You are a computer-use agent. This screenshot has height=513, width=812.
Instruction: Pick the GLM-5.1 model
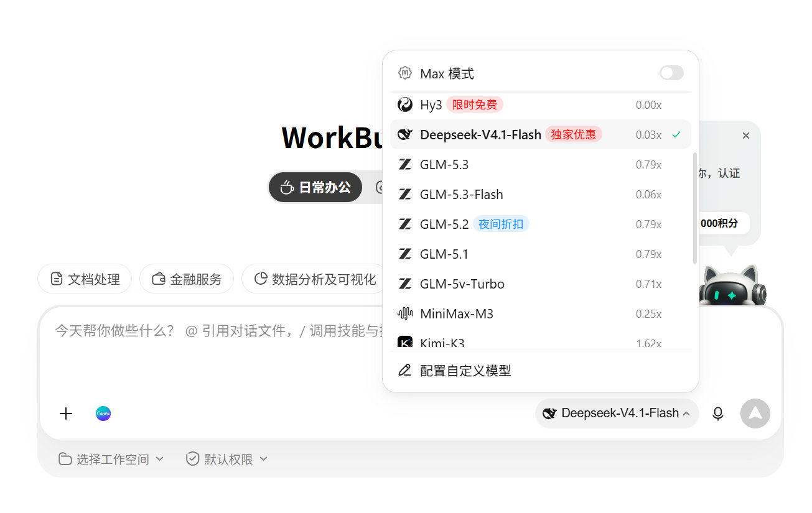pyautogui.click(x=540, y=254)
